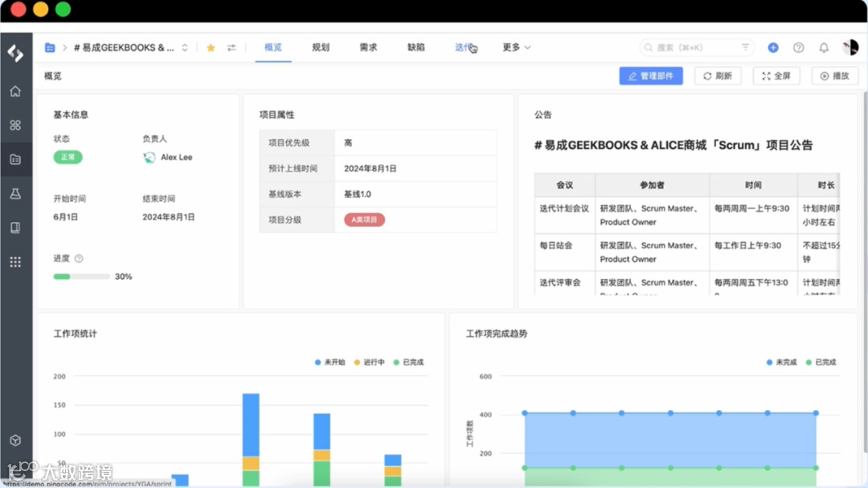Open the search filter dropdown in search box
This screenshot has width=868, height=488.
(x=747, y=47)
